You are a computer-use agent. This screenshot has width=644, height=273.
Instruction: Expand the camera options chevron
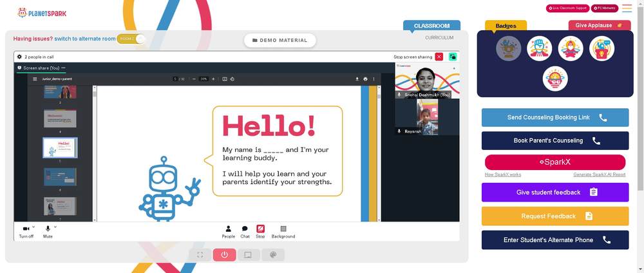pyautogui.click(x=33, y=227)
